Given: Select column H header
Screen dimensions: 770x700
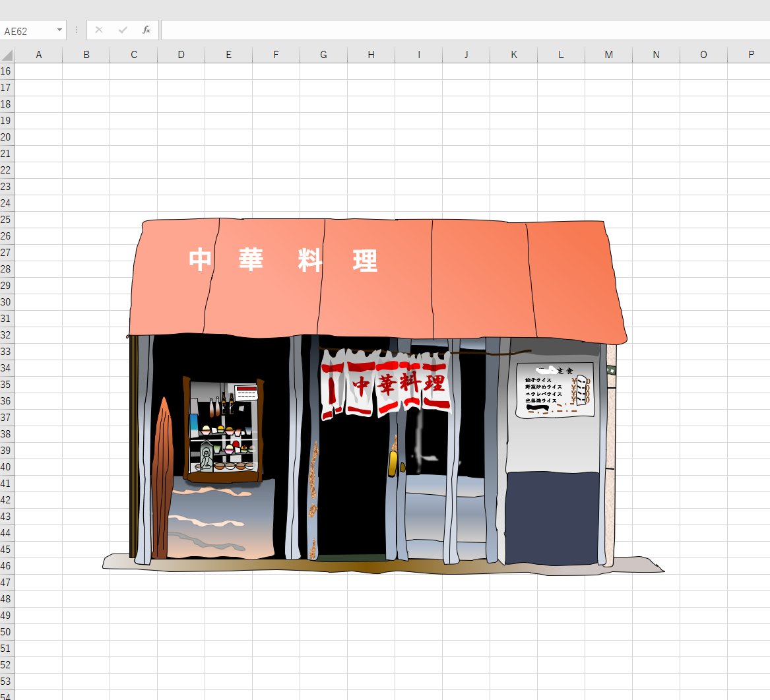Looking at the screenshot, I should coord(371,55).
